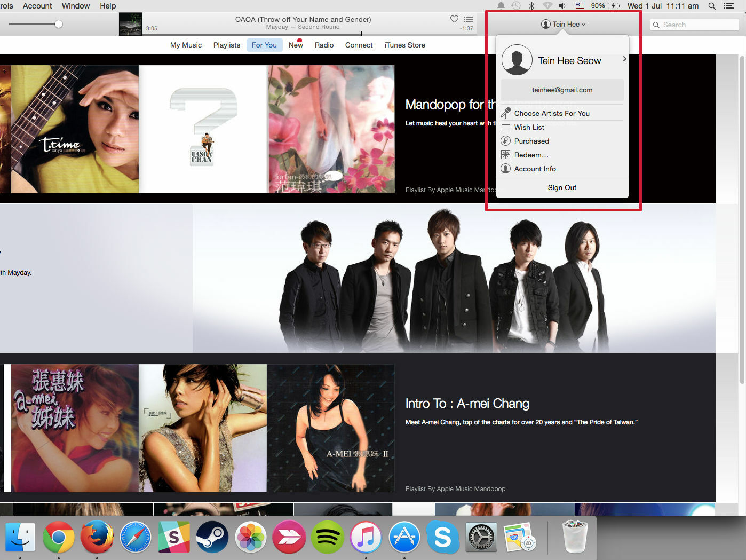Click the teinhee@gmail.com email field
The height and width of the screenshot is (560, 746).
pyautogui.click(x=562, y=90)
